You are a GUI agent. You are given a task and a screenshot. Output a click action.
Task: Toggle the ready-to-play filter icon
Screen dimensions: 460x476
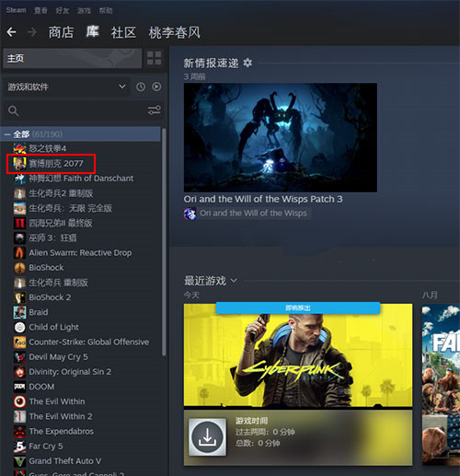(156, 87)
